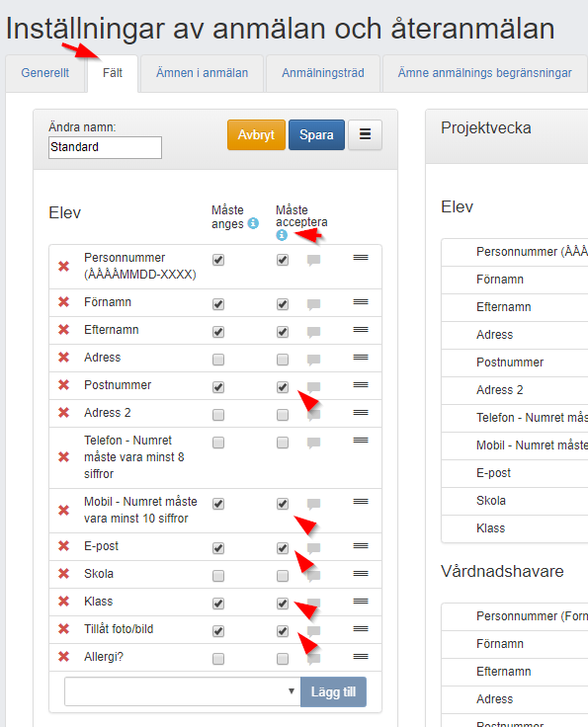Viewport: 588px width, 727px height.
Task: Open comment bubble for Personnummer row
Action: pos(314,260)
